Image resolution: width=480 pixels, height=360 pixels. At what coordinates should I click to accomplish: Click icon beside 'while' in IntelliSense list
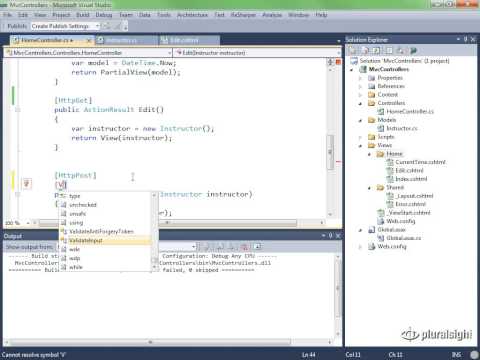64,267
